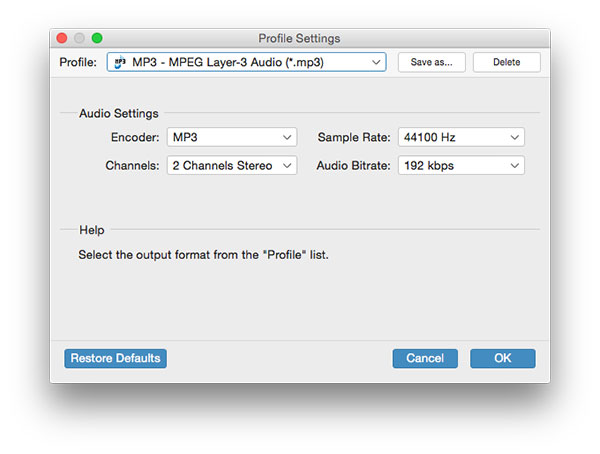
Task: Confirm settings with OK
Action: [x=502, y=358]
